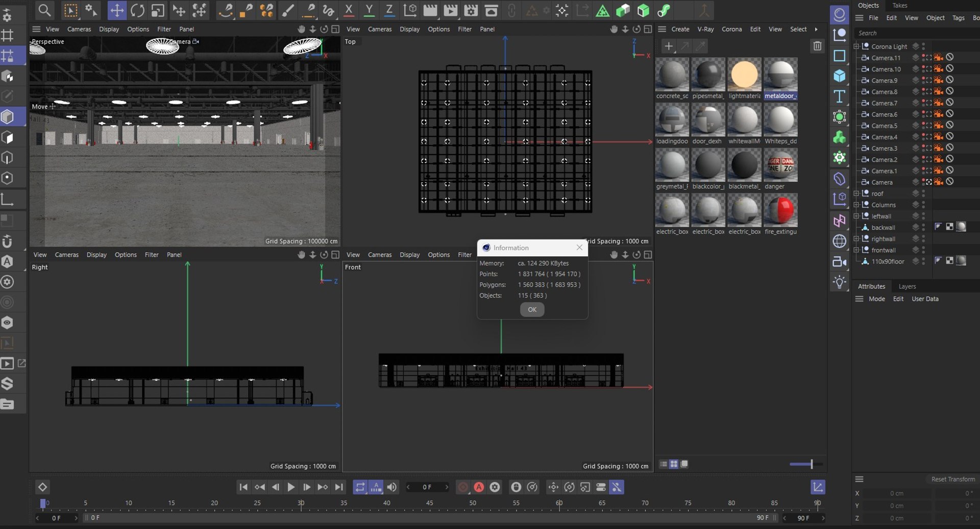Click the Text object icon in side palette

pyautogui.click(x=840, y=97)
